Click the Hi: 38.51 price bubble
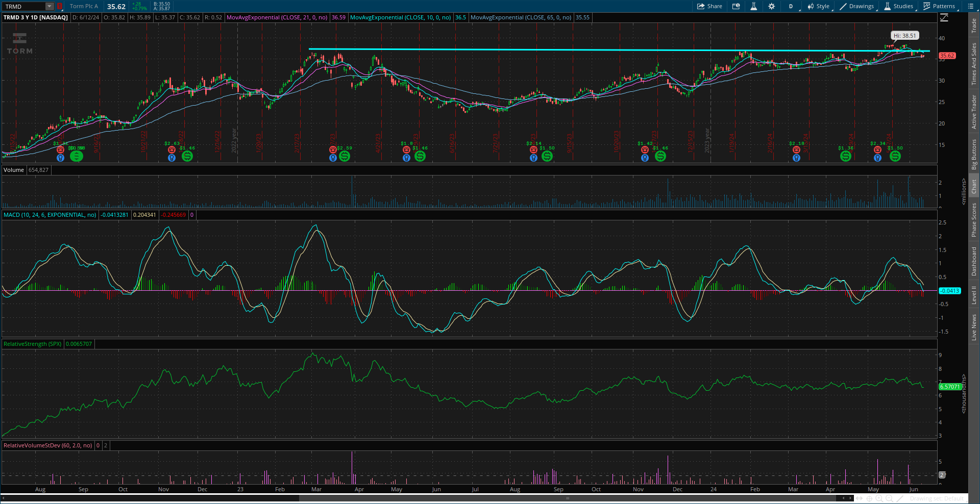 (904, 36)
